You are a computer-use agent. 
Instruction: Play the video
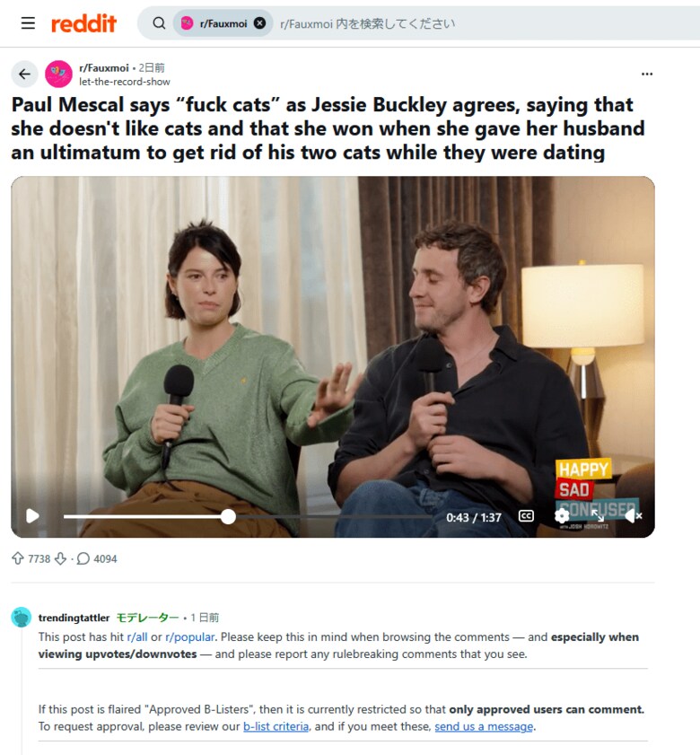(x=32, y=515)
